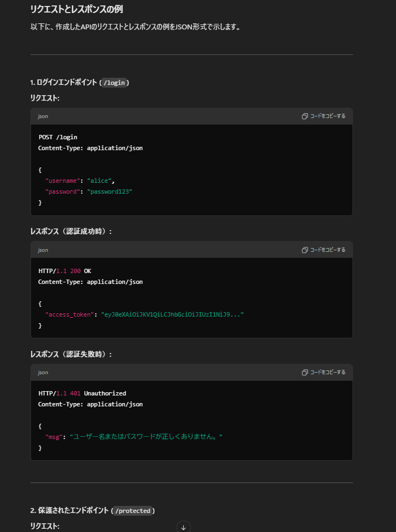Click the copy icon in the 401 Unauthorized block

[305, 373]
